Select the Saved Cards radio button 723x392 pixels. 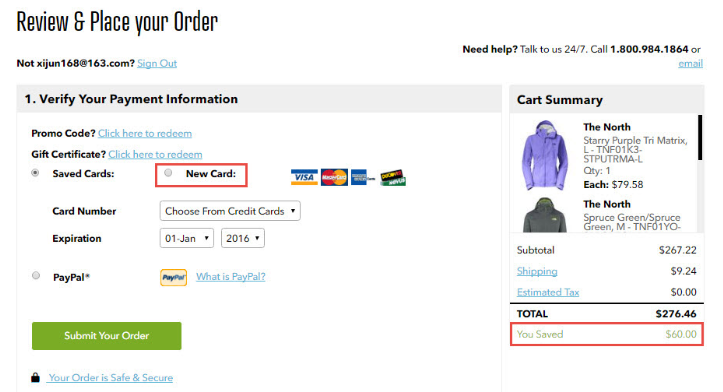point(35,173)
